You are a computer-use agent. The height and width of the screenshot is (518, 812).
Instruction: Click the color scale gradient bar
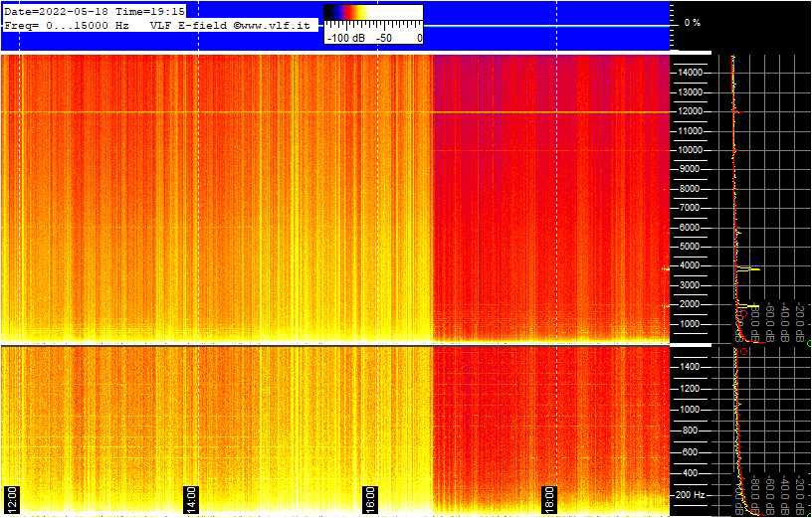[373, 13]
